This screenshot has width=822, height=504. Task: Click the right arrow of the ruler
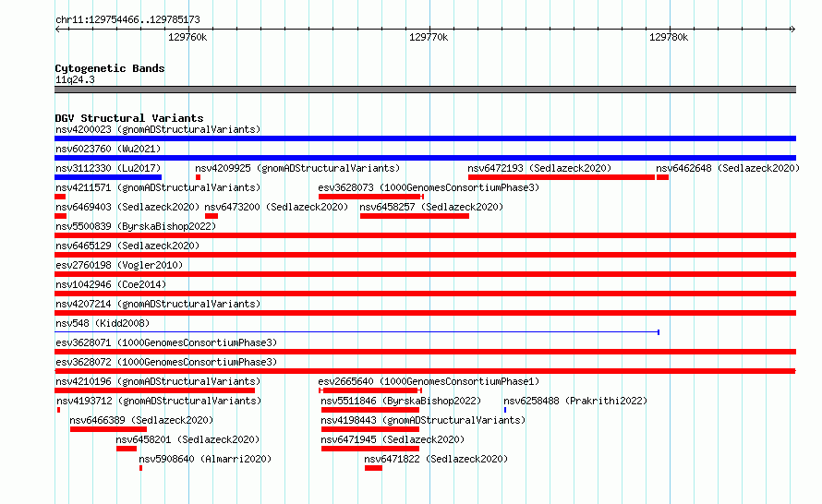pos(792,30)
